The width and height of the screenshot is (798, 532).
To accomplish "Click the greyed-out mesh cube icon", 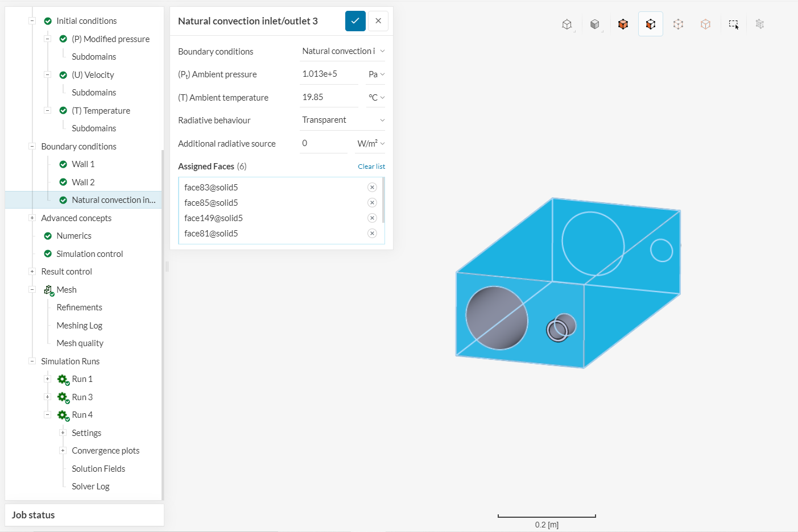I will [760, 24].
